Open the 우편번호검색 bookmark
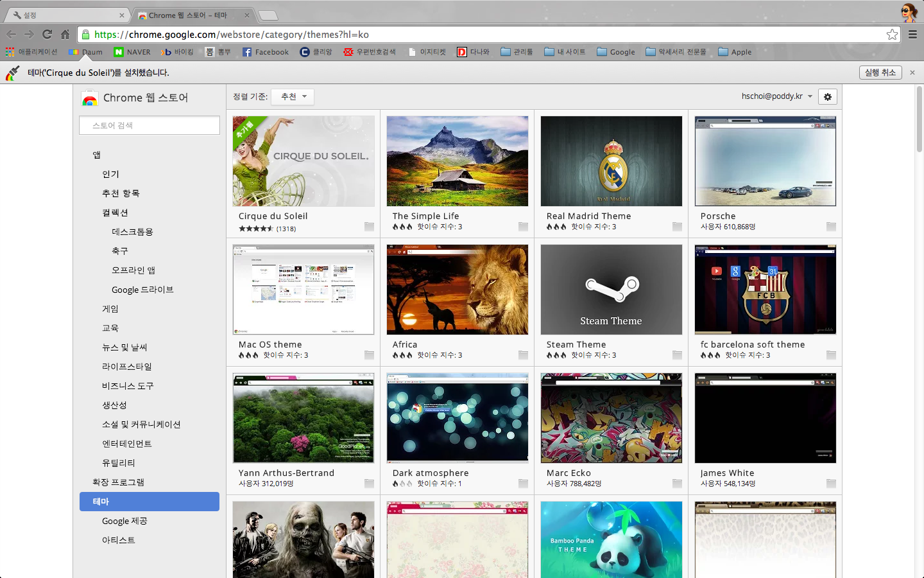The height and width of the screenshot is (578, 924). pyautogui.click(x=370, y=52)
